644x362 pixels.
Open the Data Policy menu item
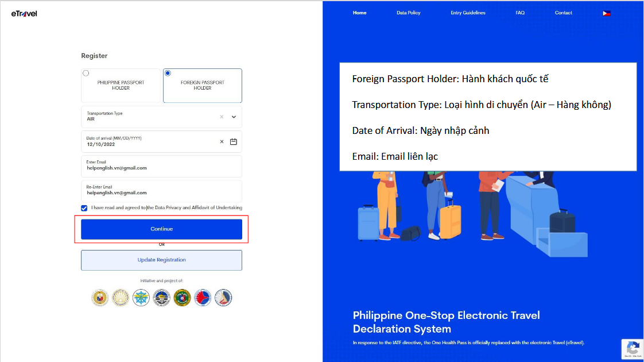pyautogui.click(x=408, y=13)
